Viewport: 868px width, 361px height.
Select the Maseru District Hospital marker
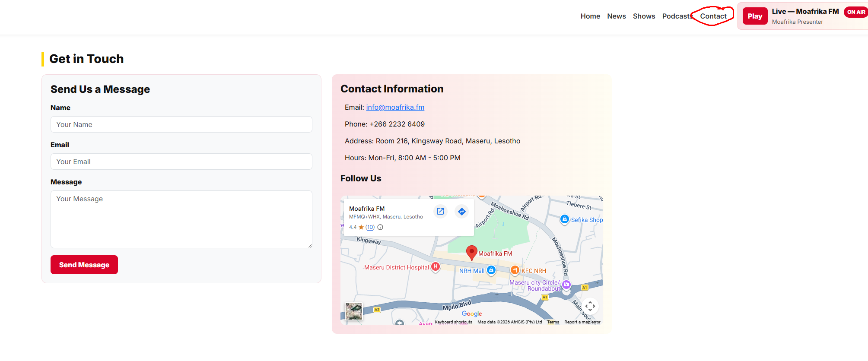[436, 267]
